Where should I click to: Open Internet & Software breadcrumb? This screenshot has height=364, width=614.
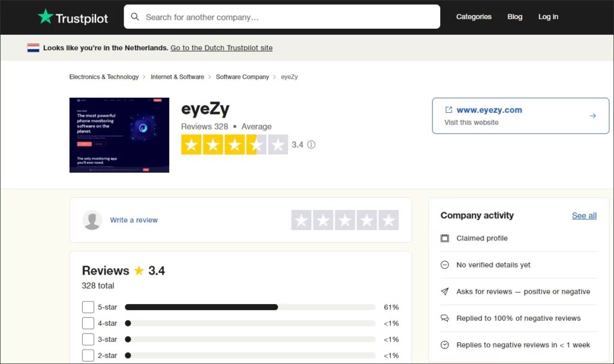177,77
